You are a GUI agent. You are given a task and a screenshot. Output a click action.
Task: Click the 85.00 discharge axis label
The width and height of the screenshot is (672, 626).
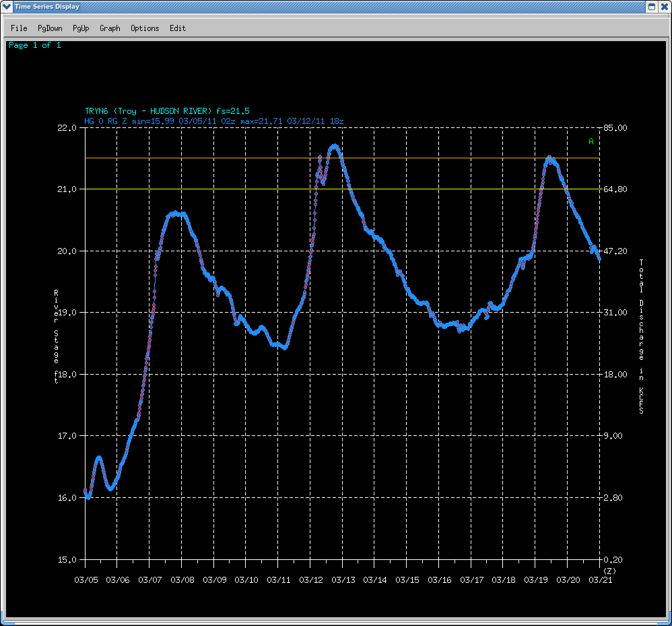[x=616, y=128]
